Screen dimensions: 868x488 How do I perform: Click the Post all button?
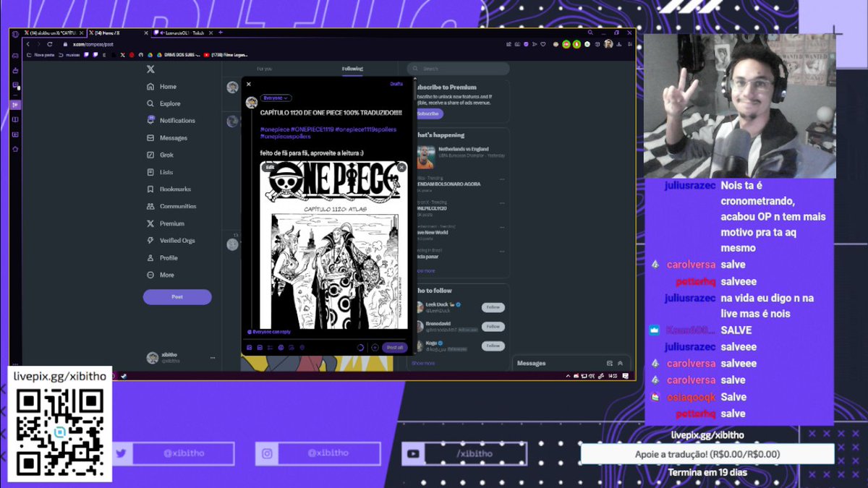coord(395,348)
